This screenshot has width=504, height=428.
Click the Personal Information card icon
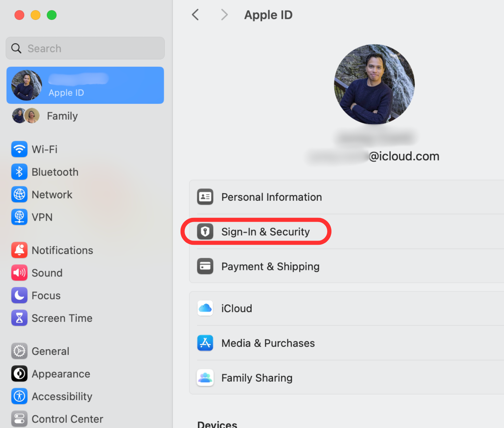coord(205,197)
